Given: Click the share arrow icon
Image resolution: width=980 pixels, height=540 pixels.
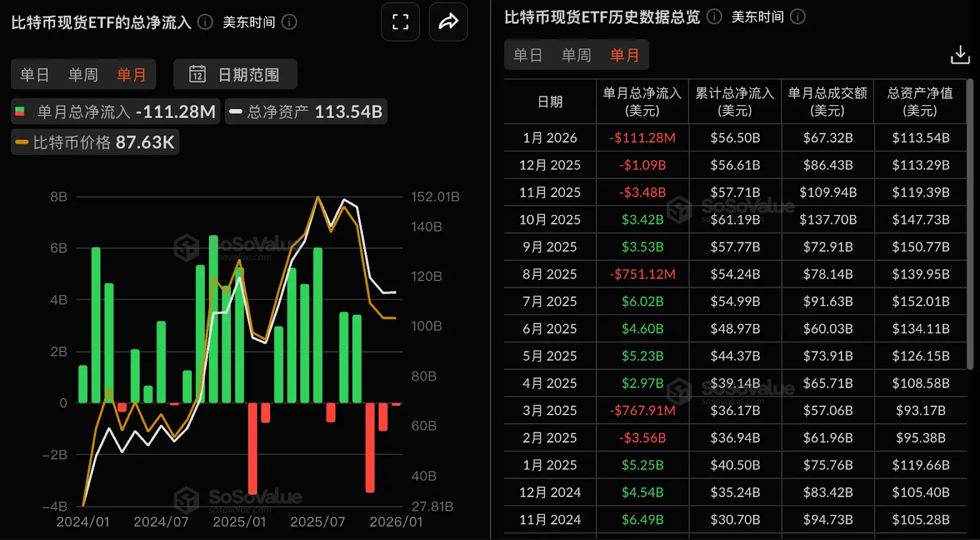Looking at the screenshot, I should [x=448, y=23].
